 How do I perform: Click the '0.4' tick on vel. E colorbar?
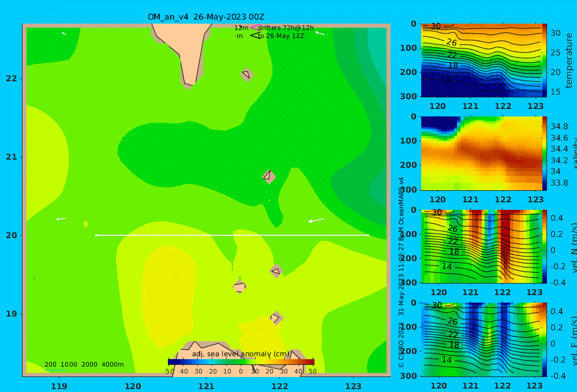(x=556, y=311)
